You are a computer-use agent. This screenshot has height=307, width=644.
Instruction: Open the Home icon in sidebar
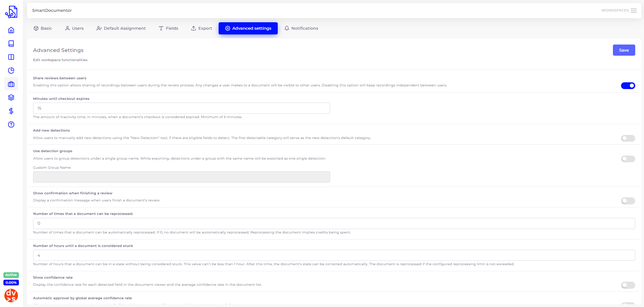coord(11,30)
